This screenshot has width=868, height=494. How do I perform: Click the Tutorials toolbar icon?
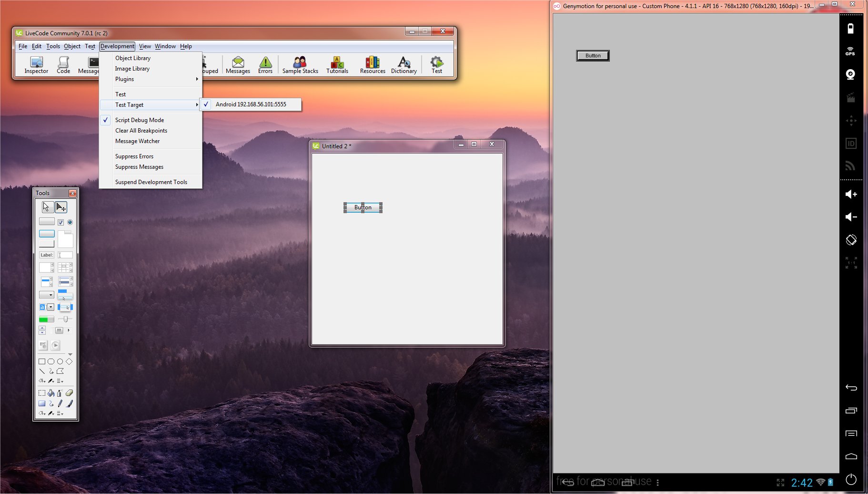(x=337, y=65)
